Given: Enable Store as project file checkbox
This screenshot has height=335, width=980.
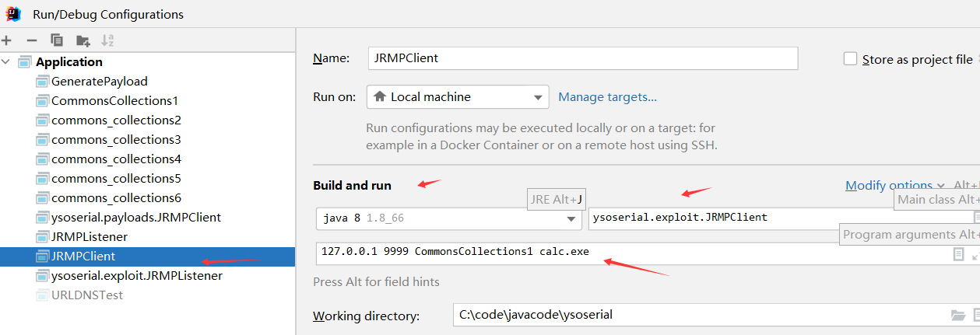Looking at the screenshot, I should 850,59.
